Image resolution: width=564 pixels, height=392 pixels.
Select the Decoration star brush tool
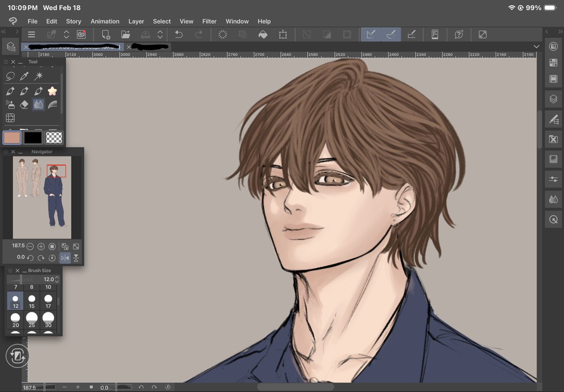[53, 91]
